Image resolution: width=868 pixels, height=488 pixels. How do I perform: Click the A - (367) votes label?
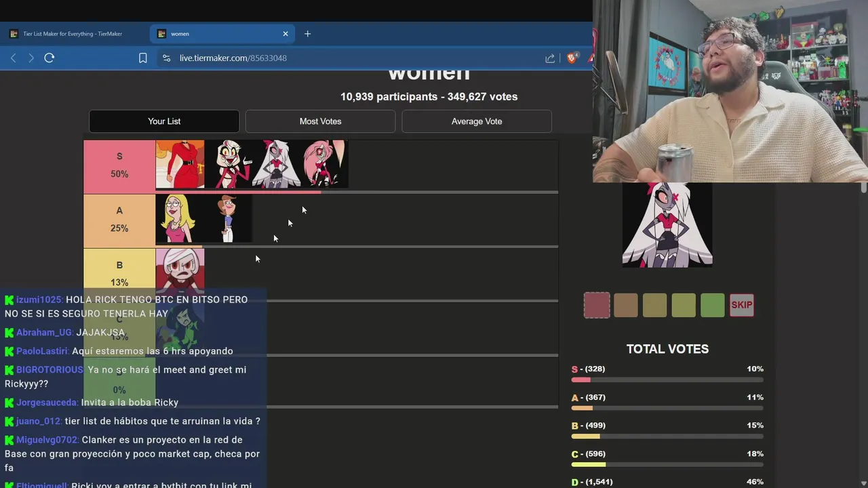pyautogui.click(x=589, y=398)
